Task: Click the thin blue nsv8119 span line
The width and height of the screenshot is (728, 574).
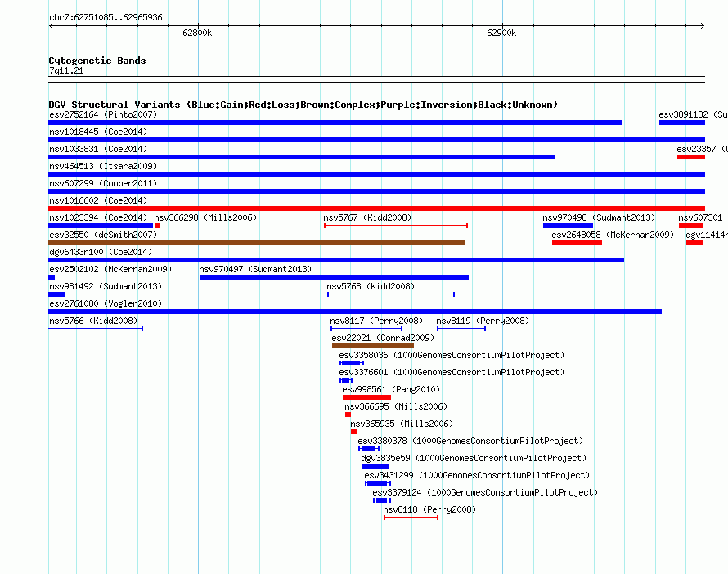Action: tap(461, 329)
